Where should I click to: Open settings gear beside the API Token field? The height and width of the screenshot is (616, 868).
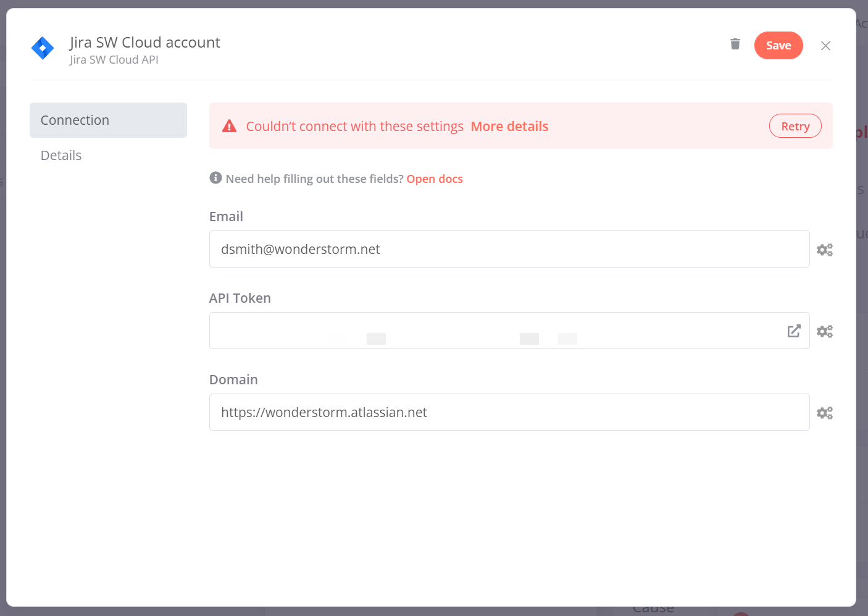coord(825,331)
